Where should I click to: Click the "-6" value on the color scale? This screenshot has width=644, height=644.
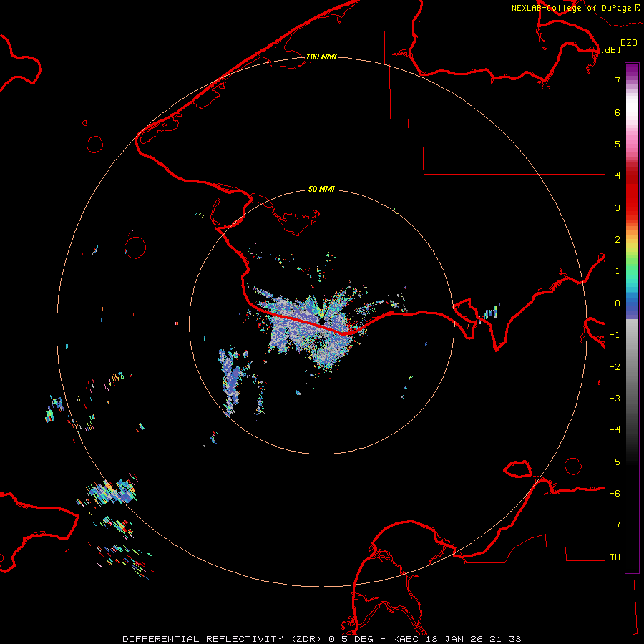pyautogui.click(x=615, y=494)
